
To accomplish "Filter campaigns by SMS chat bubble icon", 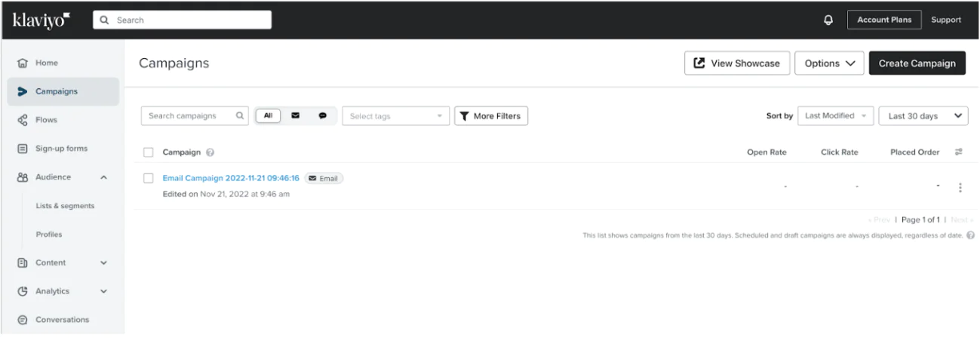I will (322, 116).
